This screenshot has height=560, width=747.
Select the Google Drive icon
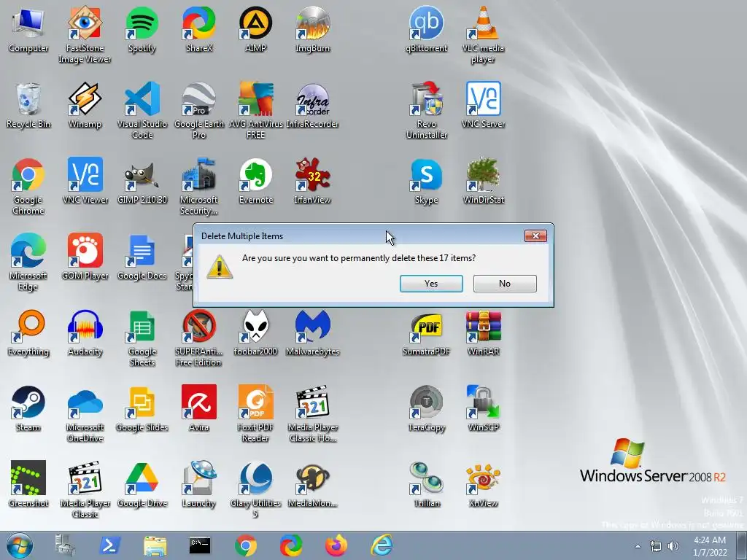point(142,484)
